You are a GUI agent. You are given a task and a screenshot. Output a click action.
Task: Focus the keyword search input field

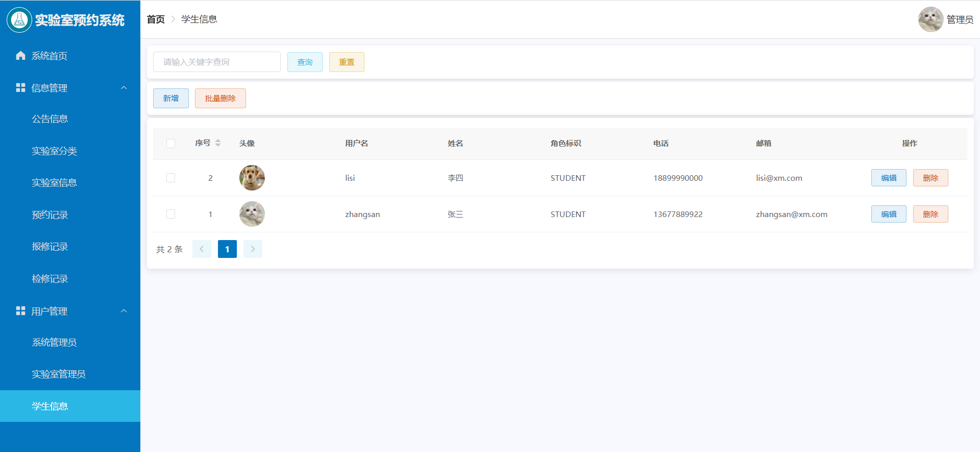pyautogui.click(x=217, y=62)
